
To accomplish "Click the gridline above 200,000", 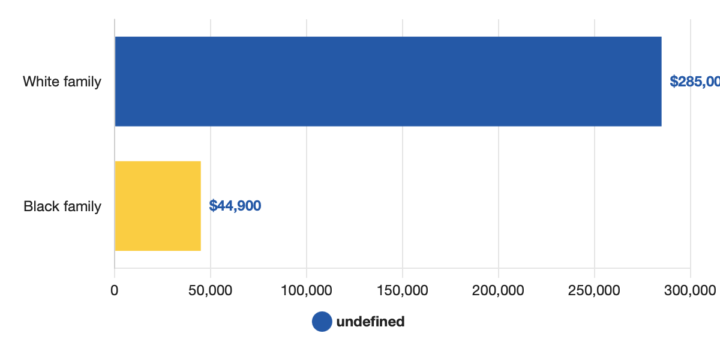I will (499, 143).
